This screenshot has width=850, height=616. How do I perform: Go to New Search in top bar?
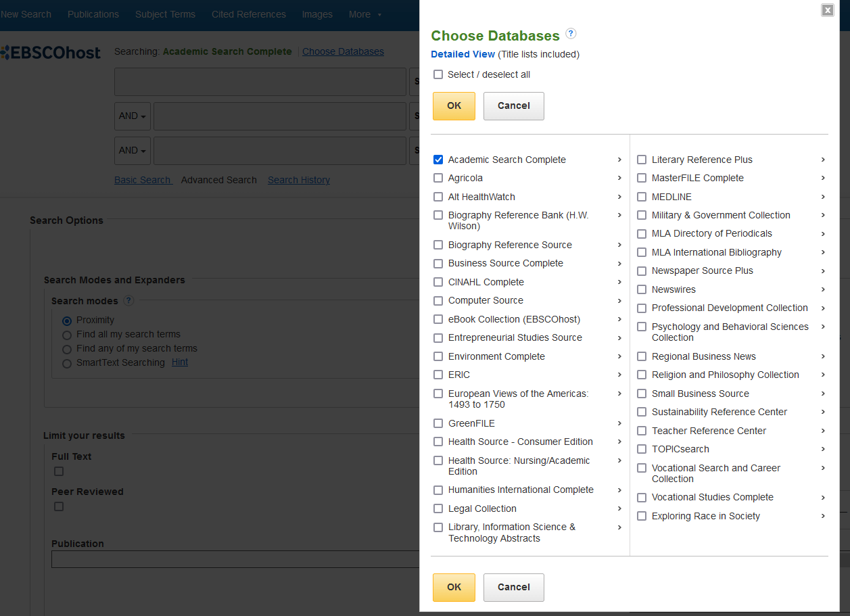tap(26, 14)
